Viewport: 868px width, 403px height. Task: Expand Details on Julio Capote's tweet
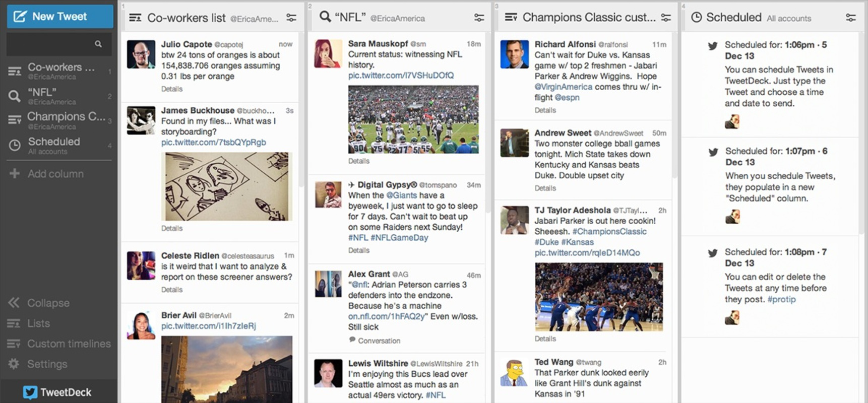[171, 89]
